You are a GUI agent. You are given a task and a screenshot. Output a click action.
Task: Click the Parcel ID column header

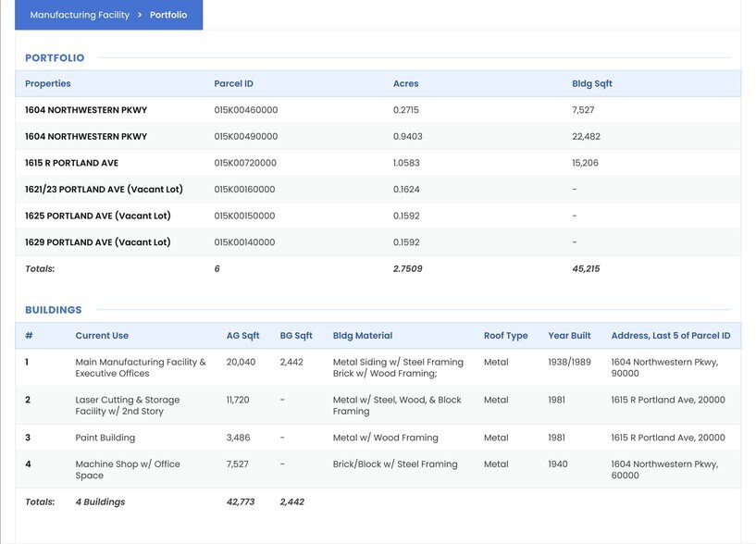click(233, 83)
